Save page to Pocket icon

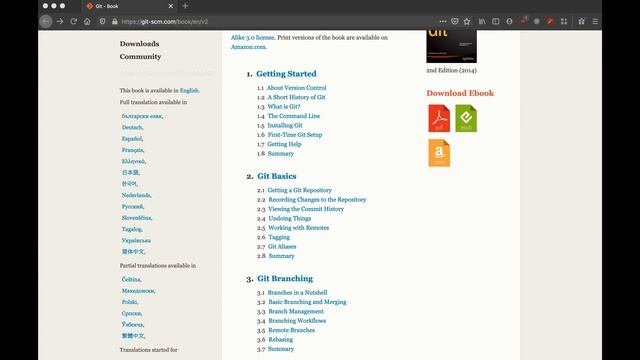(455, 21)
